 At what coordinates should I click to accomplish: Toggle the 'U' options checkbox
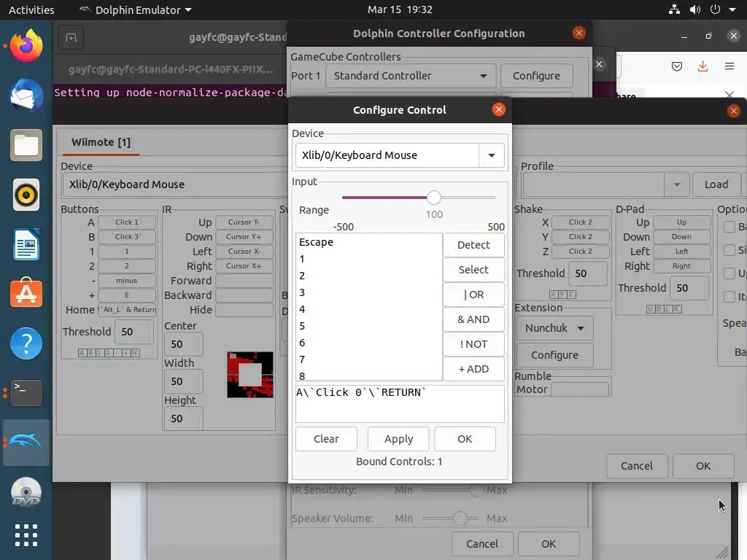click(x=729, y=273)
